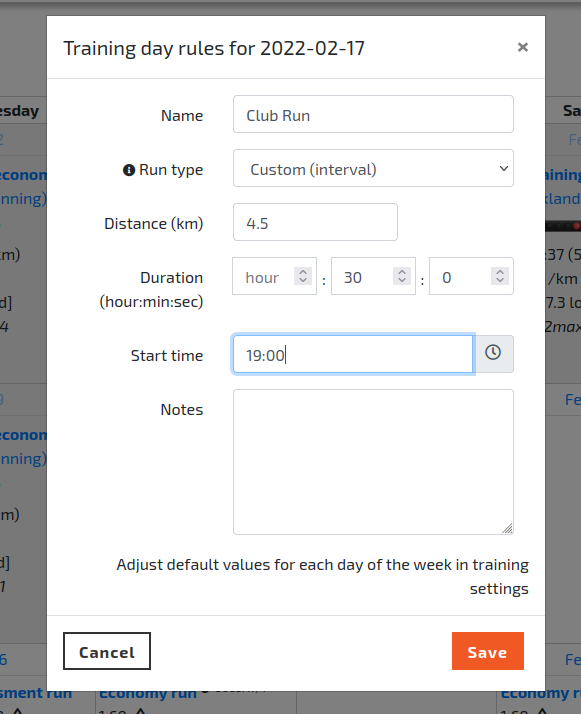Decrease duration seconds with down arrow
Screen dimensions: 581x714
[499, 280]
